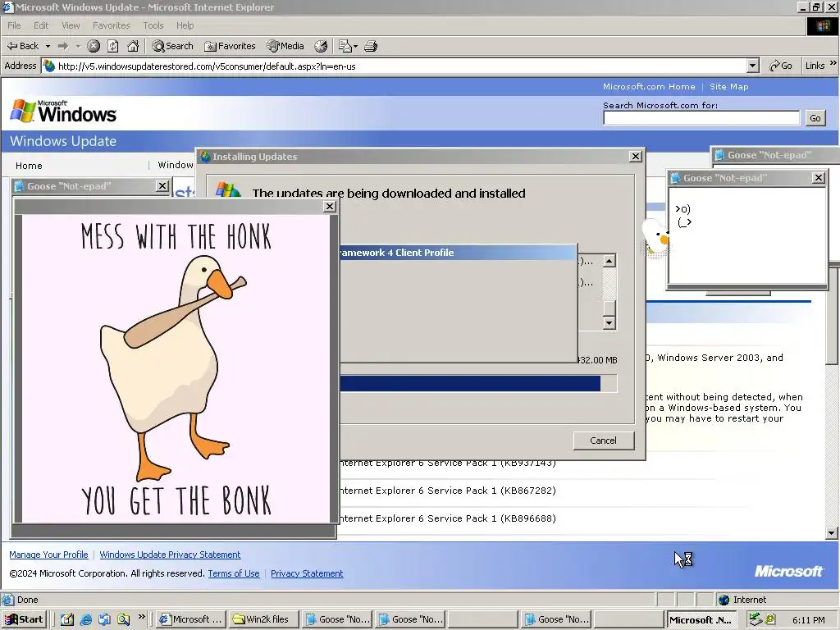Open the Edit menu
Screen dimensions: 840x630
pyautogui.click(x=41, y=25)
